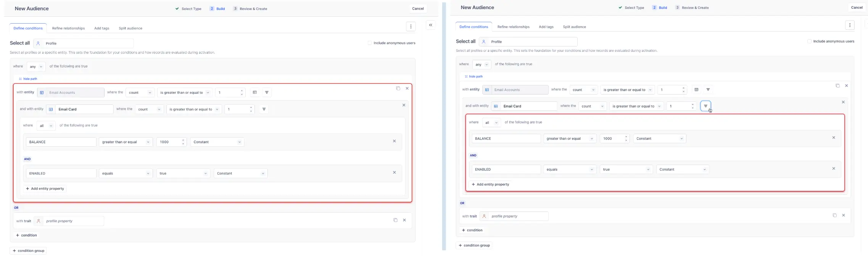The image size is (868, 261).
Task: Click Cancel button in the left pane
Action: coord(418,8)
